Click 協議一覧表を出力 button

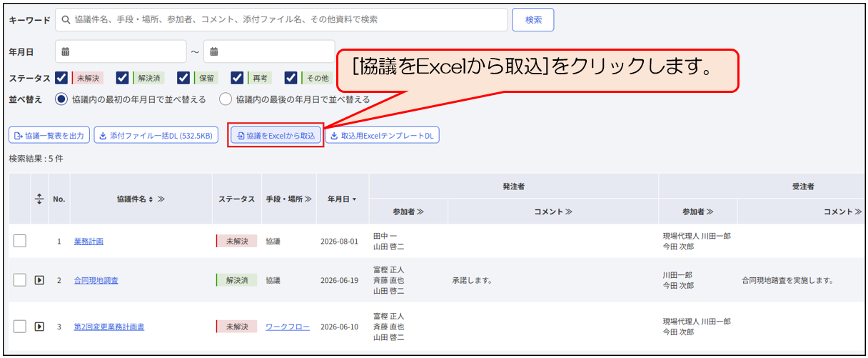click(49, 135)
